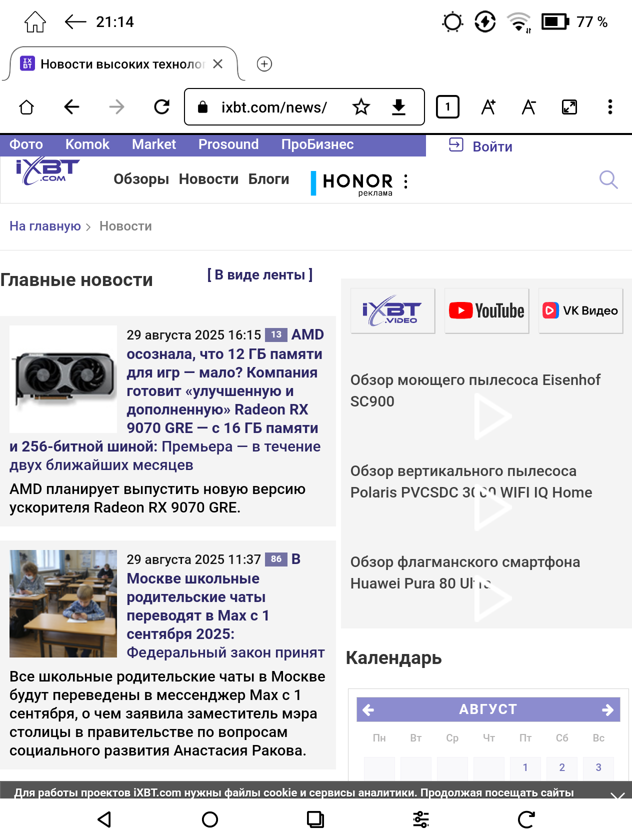Tap the refresh-mode lightning icon in status bar

point(485,22)
